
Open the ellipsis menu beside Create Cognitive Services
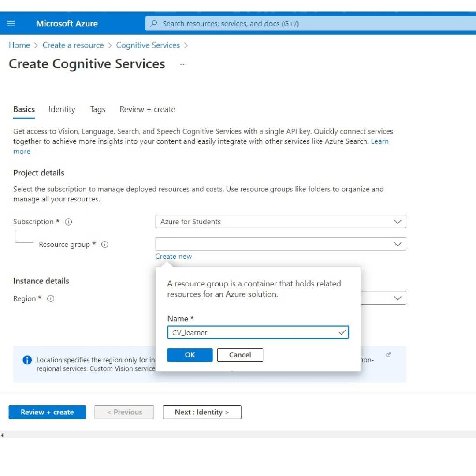(x=183, y=64)
